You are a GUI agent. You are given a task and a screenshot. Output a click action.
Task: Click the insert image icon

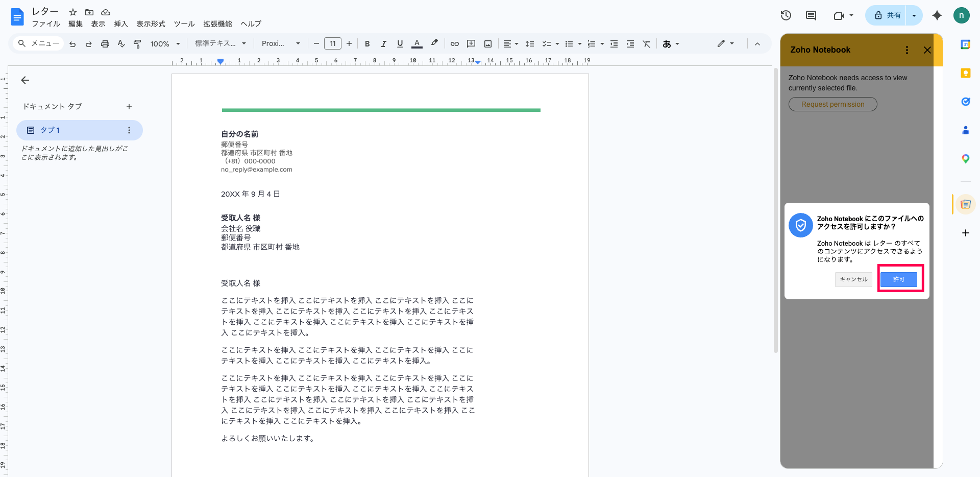pos(488,44)
